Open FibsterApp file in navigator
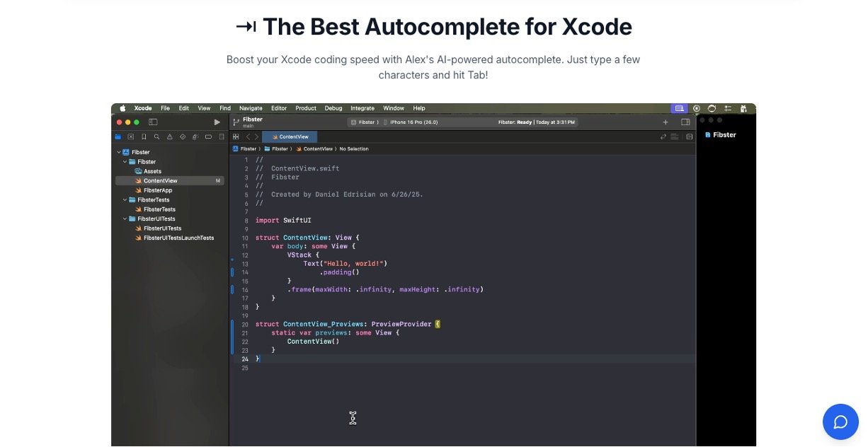Screen dimensions: 868x447 [x=157, y=190]
